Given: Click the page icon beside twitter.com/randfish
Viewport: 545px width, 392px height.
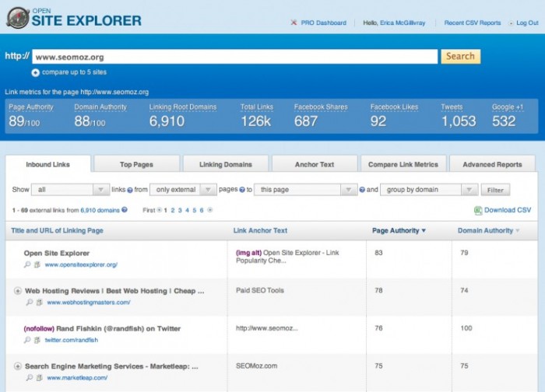Looking at the screenshot, I should click(x=37, y=340).
